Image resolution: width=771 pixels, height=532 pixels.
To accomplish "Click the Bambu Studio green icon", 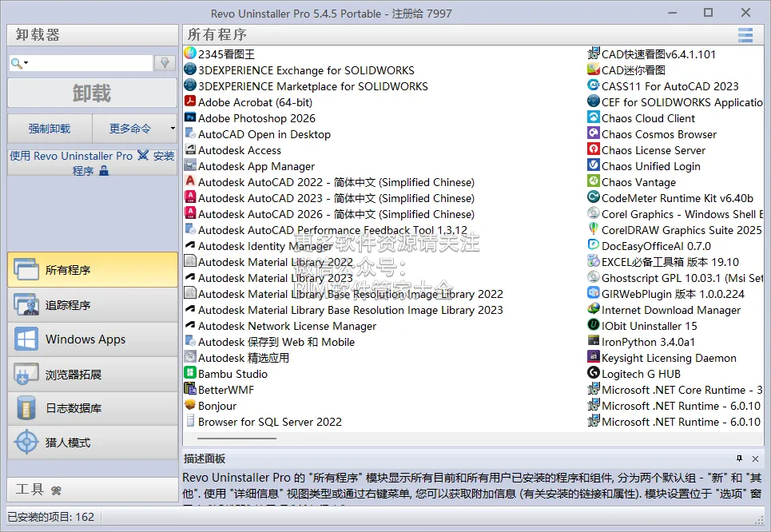I will [x=190, y=373].
